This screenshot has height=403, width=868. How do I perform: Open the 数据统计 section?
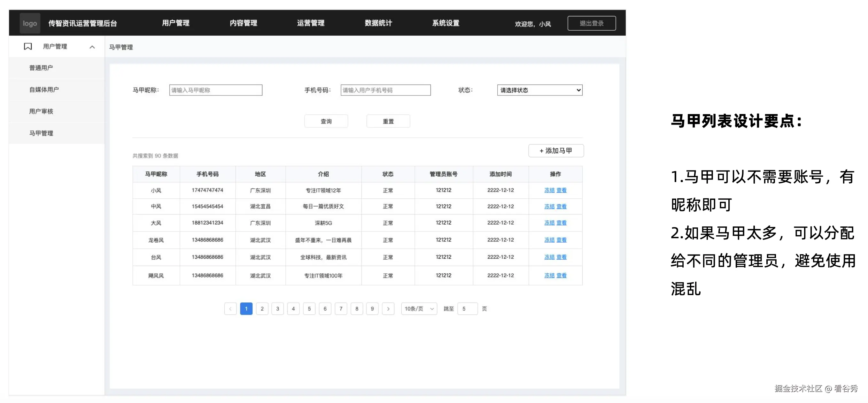(x=378, y=23)
